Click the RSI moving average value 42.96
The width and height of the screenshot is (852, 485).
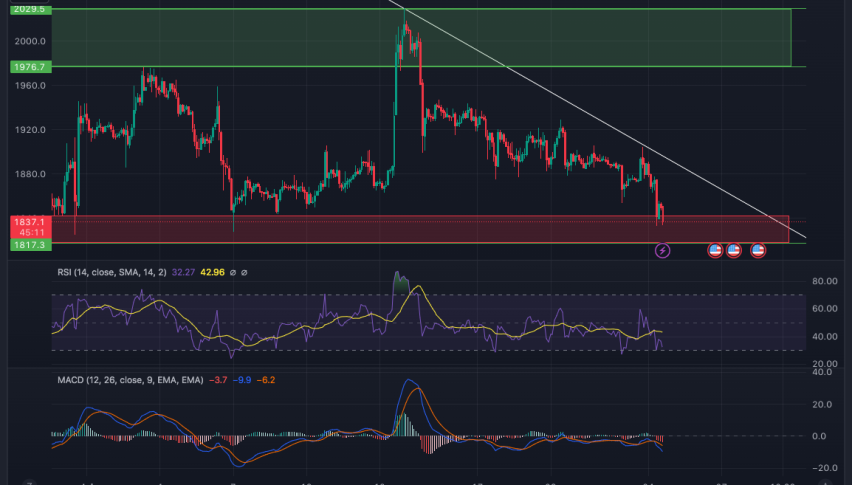click(212, 273)
